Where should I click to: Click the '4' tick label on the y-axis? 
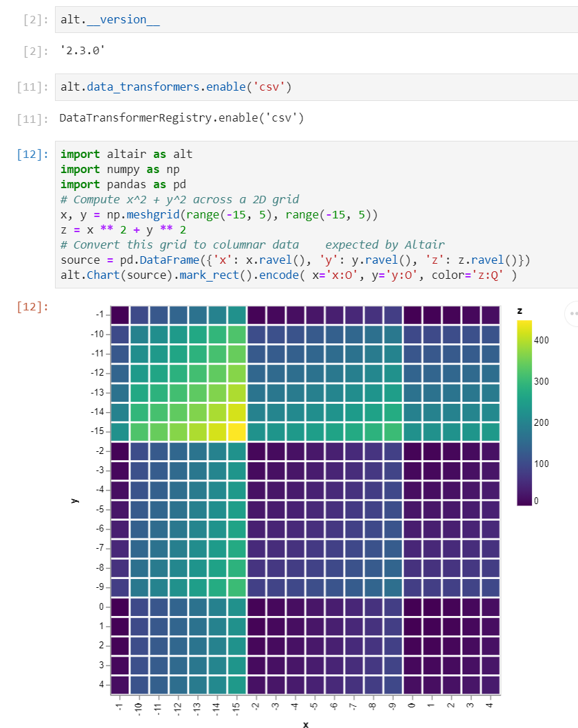101,684
